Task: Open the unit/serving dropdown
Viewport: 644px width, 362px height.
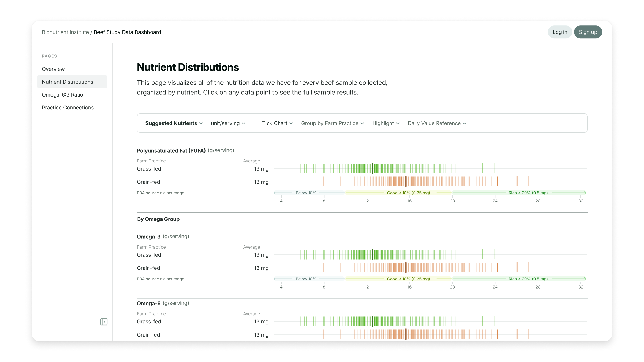Action: [x=228, y=123]
